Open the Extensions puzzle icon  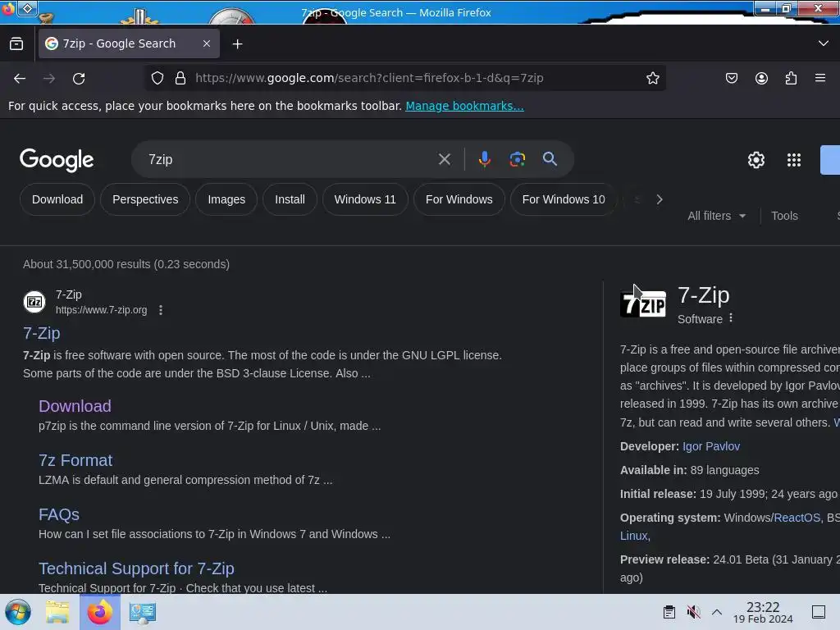coord(791,78)
